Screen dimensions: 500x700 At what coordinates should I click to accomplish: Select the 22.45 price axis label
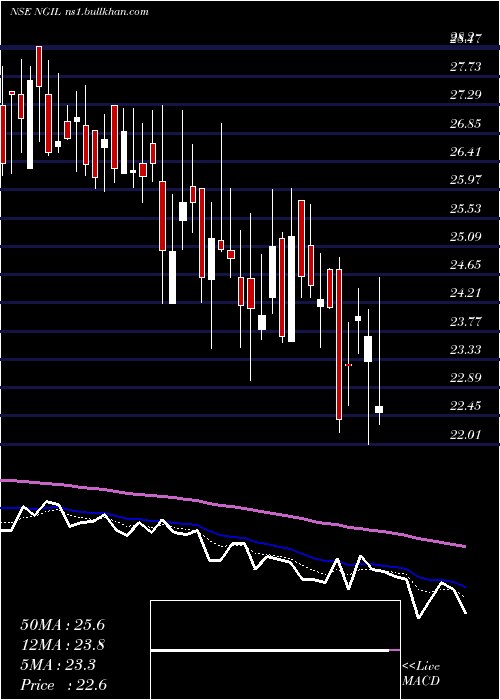[x=465, y=406]
